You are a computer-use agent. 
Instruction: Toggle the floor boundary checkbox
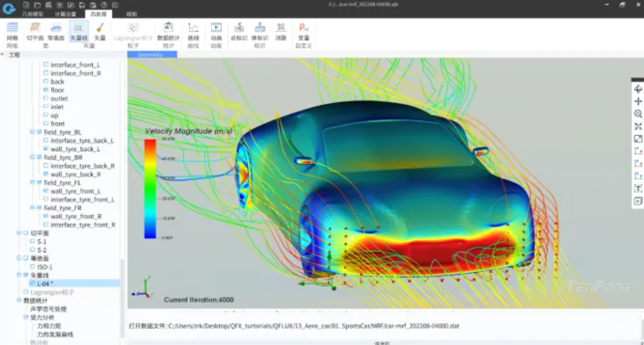[46, 90]
